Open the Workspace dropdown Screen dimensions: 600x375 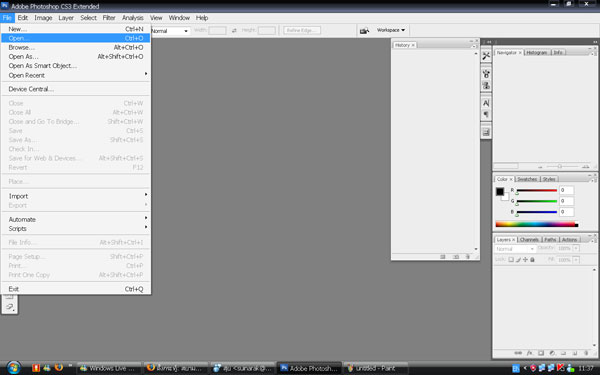coord(391,30)
